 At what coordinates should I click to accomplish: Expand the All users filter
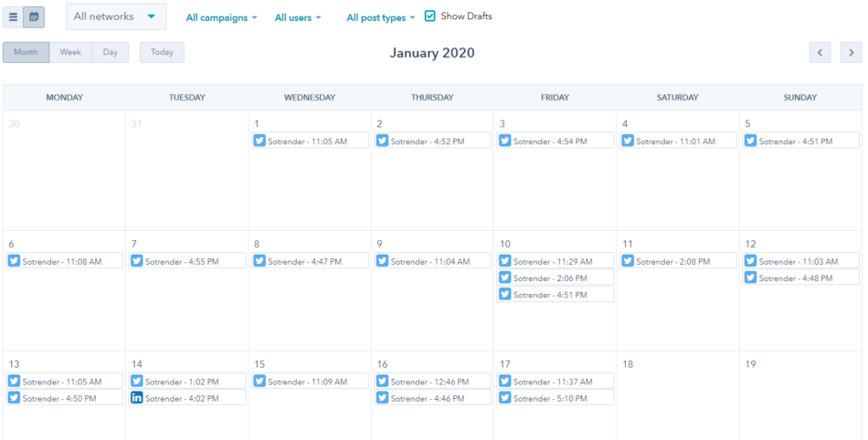pyautogui.click(x=298, y=17)
